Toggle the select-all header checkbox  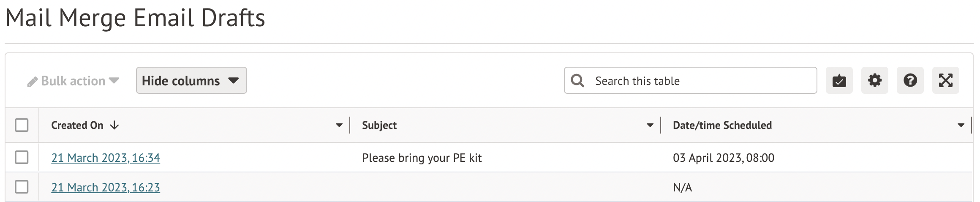(x=22, y=125)
